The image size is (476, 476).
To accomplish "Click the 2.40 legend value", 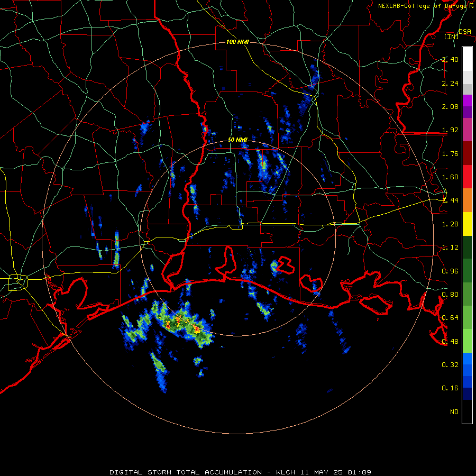I will [x=450, y=59].
